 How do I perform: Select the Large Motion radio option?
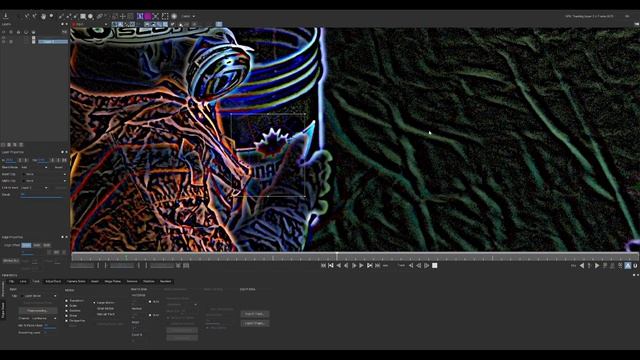(x=95, y=303)
